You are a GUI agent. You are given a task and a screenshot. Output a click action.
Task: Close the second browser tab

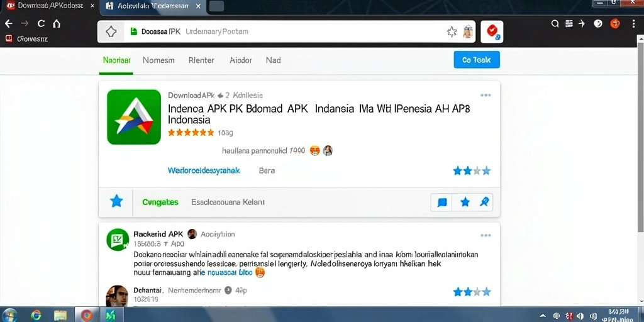(198, 6)
